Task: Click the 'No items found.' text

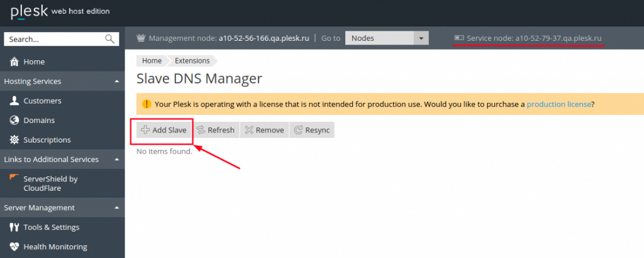Action: (x=164, y=151)
